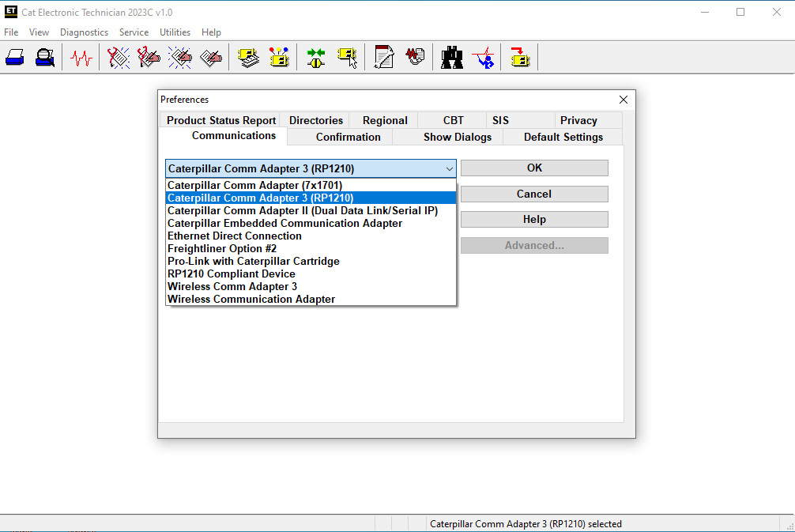The height and width of the screenshot is (532, 795).
Task: Click the red arrow Winflash chip icon
Action: [520, 57]
